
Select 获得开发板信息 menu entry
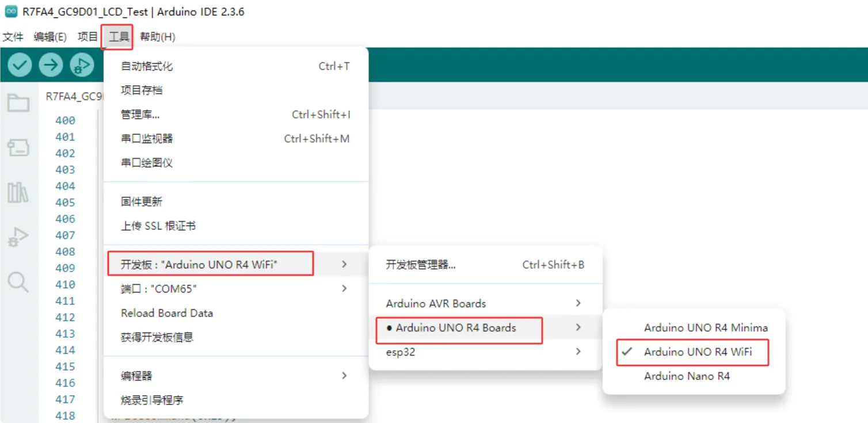(x=235, y=337)
